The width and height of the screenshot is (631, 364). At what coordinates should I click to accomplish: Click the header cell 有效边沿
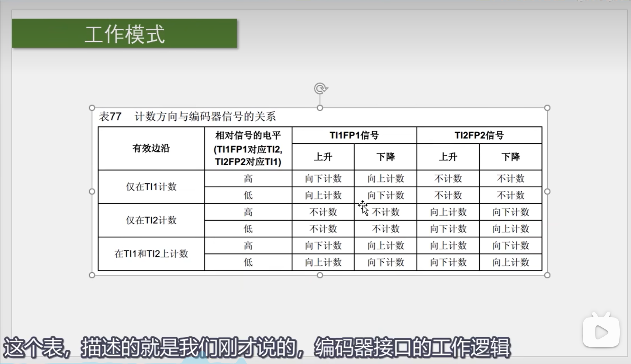coord(151,148)
